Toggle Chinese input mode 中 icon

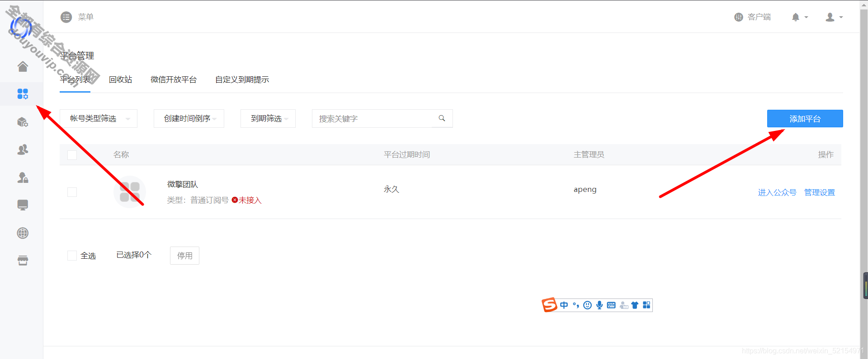564,305
